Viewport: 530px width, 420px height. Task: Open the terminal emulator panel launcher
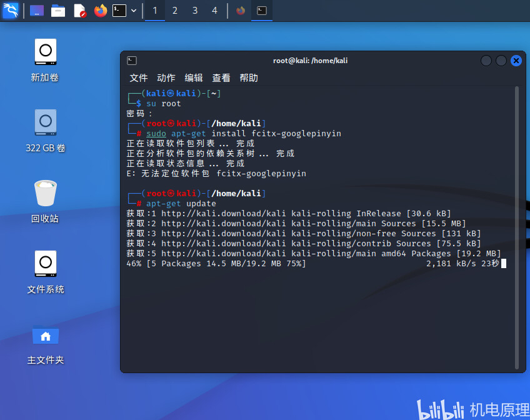pos(119,11)
